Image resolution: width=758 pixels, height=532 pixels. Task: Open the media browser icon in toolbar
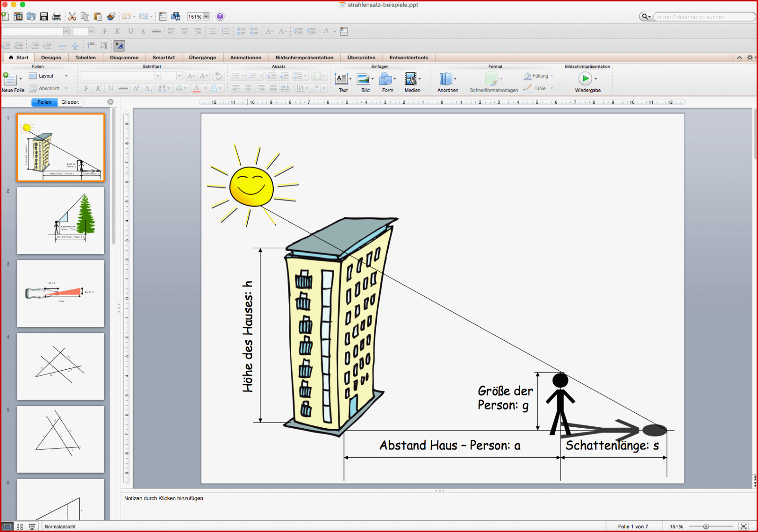coord(176,16)
